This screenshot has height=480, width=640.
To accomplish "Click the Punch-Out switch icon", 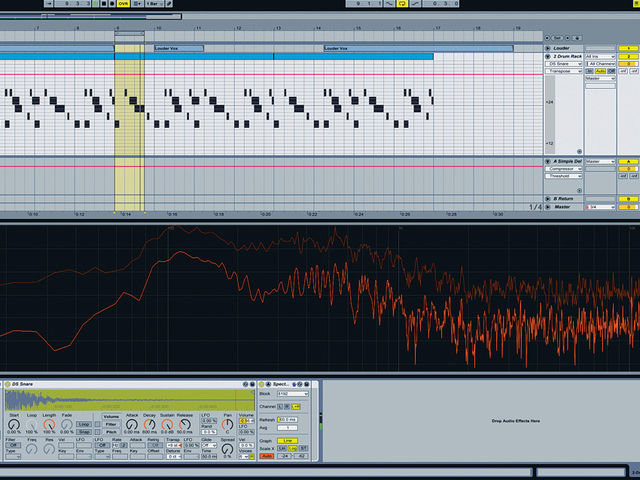I will tap(415, 4).
